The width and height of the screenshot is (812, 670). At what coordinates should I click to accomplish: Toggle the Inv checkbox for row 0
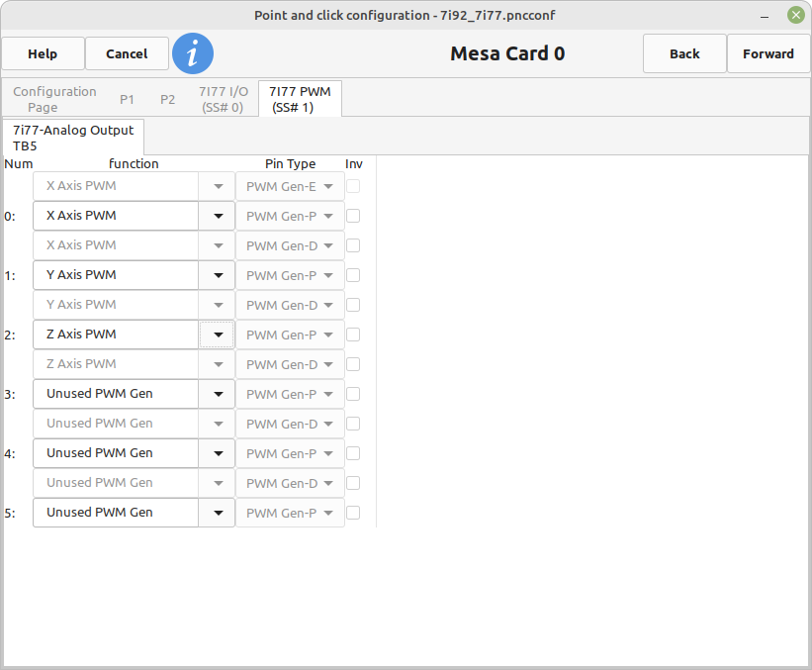[x=353, y=216]
